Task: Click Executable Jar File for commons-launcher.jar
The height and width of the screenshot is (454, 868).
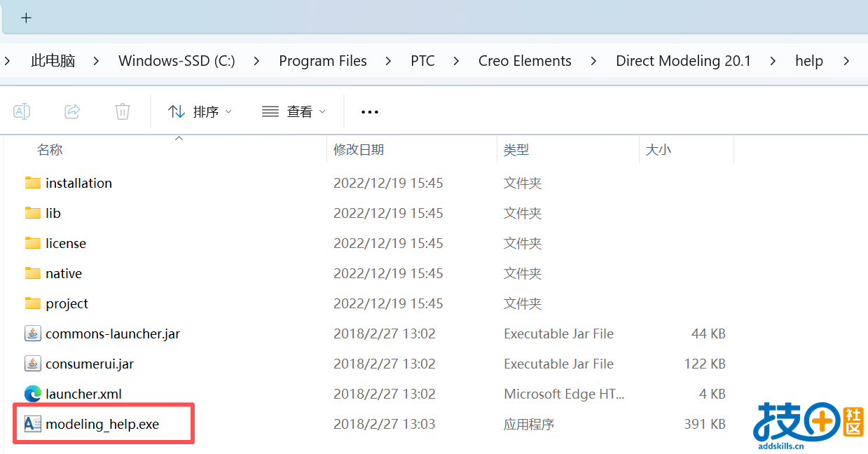Action: [x=558, y=333]
